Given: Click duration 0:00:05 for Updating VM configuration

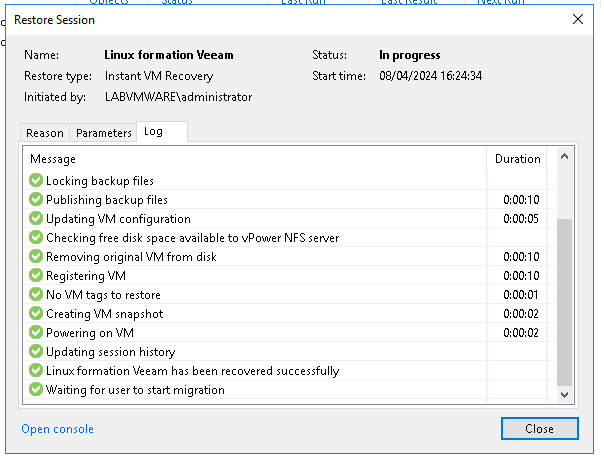Looking at the screenshot, I should coord(521,219).
